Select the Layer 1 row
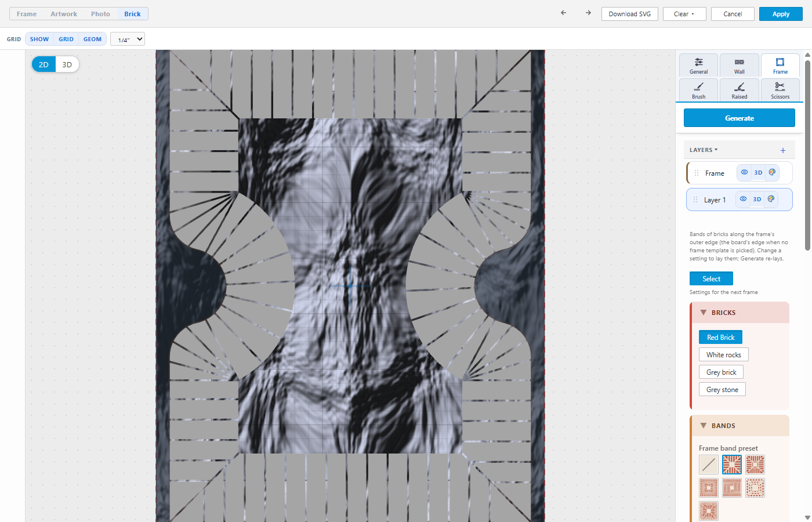Viewport: 812px width, 522px height. click(739, 200)
